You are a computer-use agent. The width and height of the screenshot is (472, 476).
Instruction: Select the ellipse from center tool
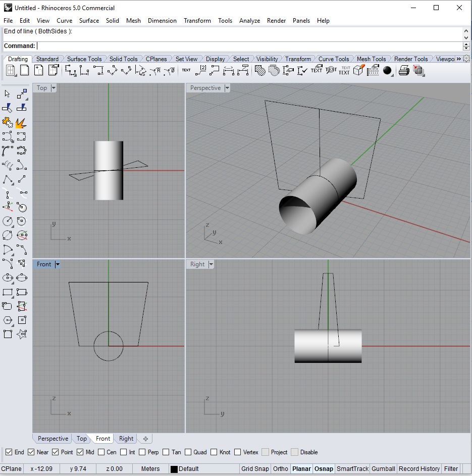(x=7, y=277)
